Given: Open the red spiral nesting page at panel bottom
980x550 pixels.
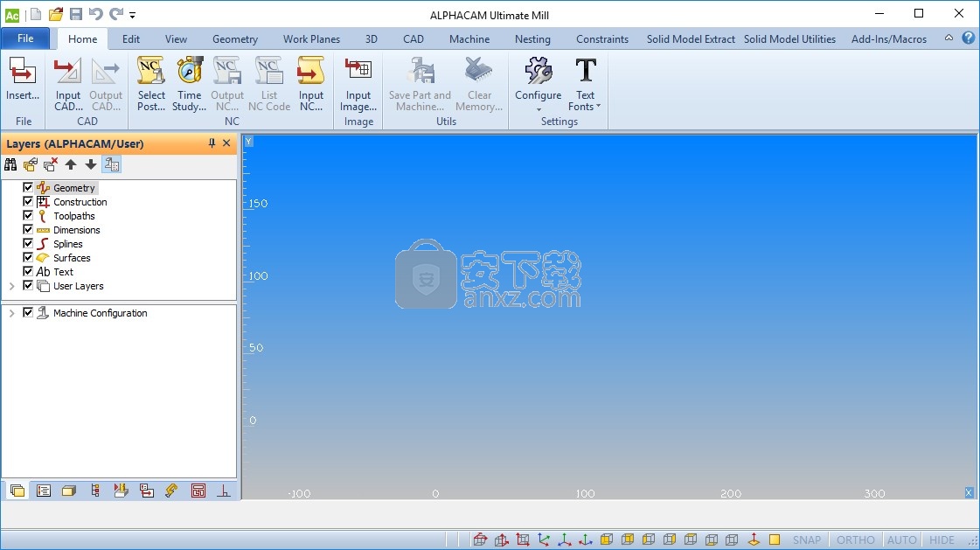Looking at the screenshot, I should [x=198, y=491].
